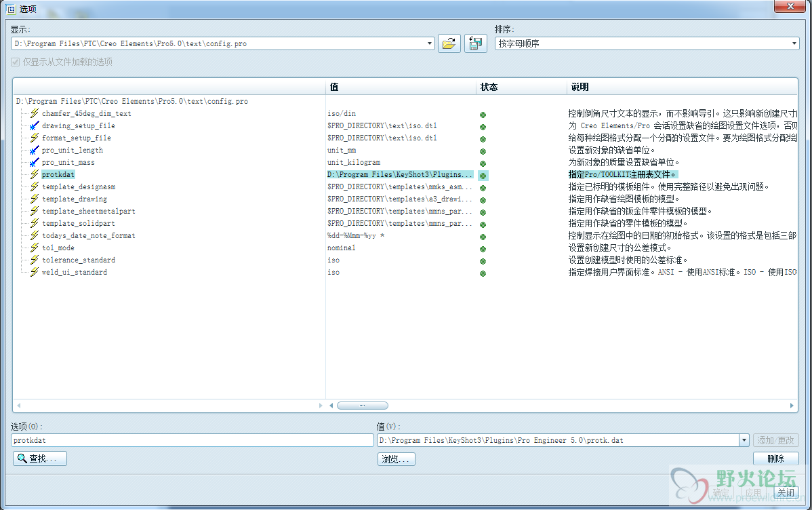Viewport: 812px width, 510px height.
Task: Click lightning icon beside template_sheetmetalpart
Action: click(x=35, y=211)
